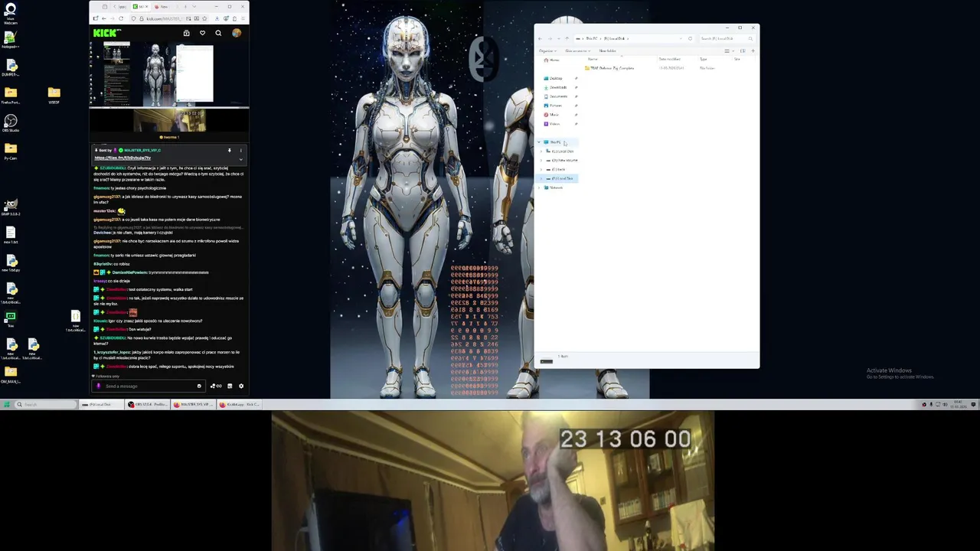Go back in File Explorer
980x551 pixels.
tap(540, 38)
